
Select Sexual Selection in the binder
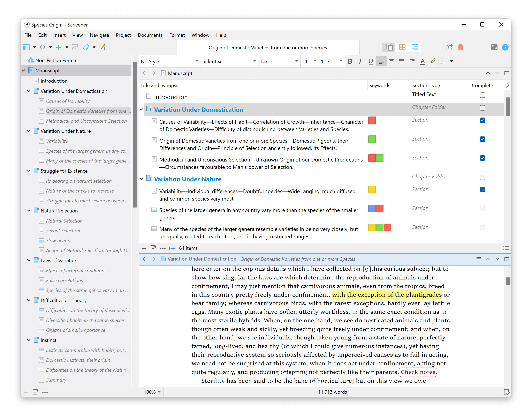point(63,231)
